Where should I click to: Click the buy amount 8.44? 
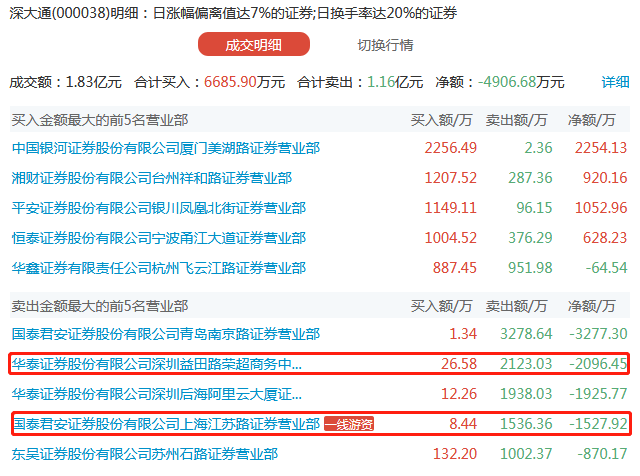coord(463,424)
